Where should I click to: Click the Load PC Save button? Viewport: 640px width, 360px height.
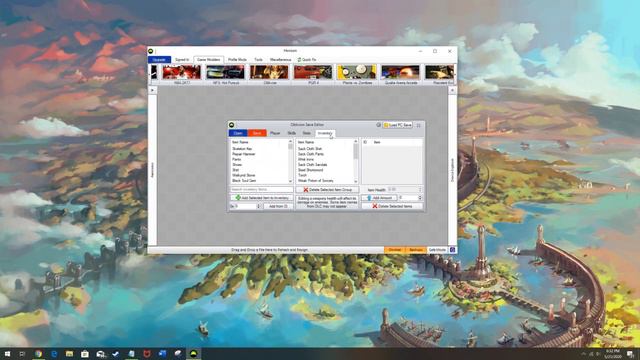point(398,125)
